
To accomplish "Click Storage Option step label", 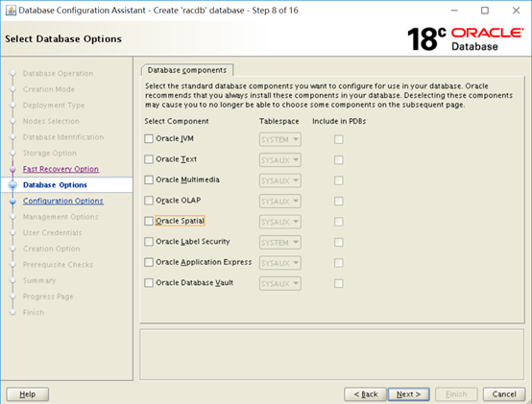I will [50, 154].
